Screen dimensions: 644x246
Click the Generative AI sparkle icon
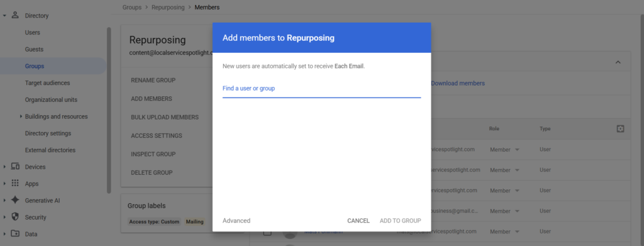tap(15, 201)
